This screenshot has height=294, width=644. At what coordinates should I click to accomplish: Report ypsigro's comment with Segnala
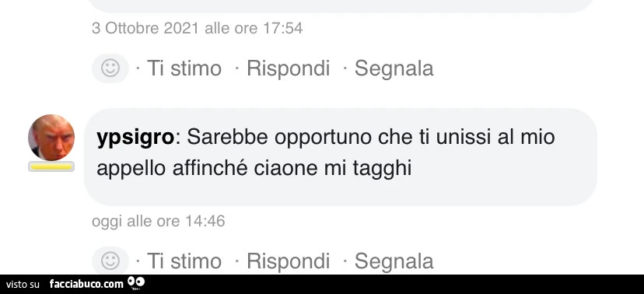pos(394,261)
